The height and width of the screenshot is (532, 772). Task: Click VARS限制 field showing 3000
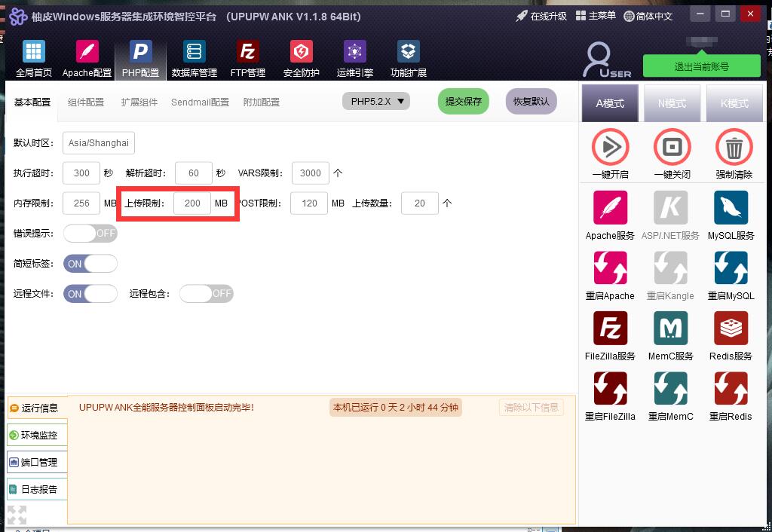(x=310, y=173)
